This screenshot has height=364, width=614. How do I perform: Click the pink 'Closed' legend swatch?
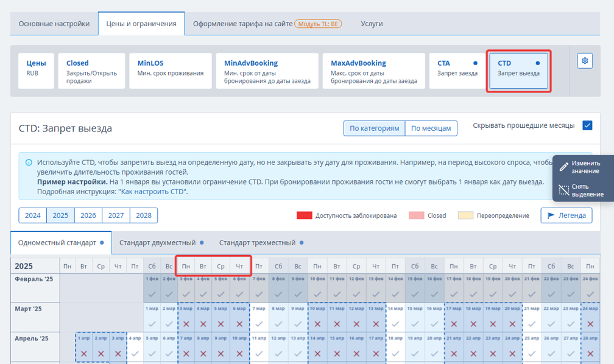(x=416, y=215)
